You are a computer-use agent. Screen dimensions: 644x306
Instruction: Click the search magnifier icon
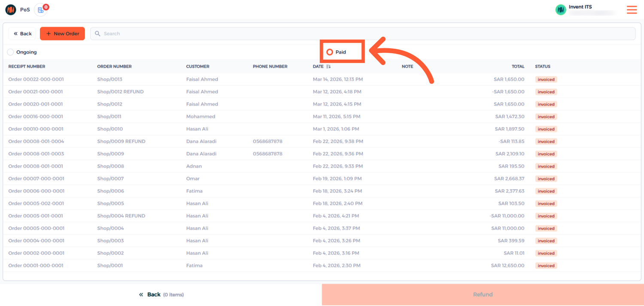(97, 34)
